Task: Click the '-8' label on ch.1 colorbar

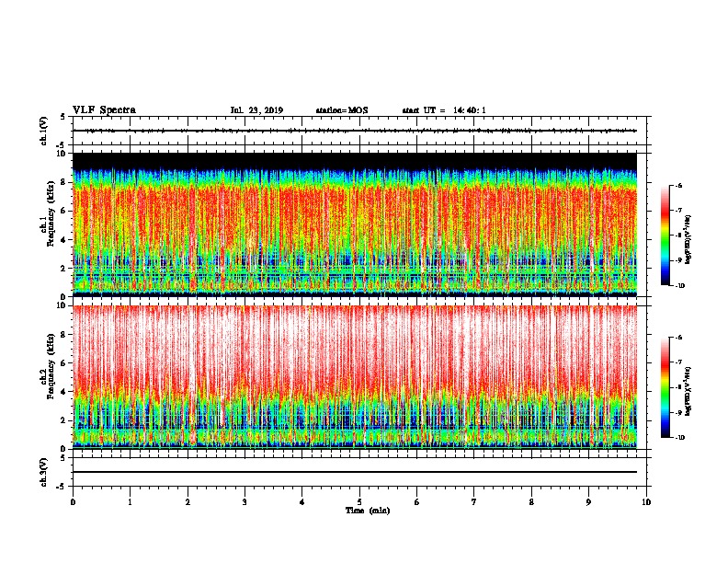Action: [x=678, y=236]
